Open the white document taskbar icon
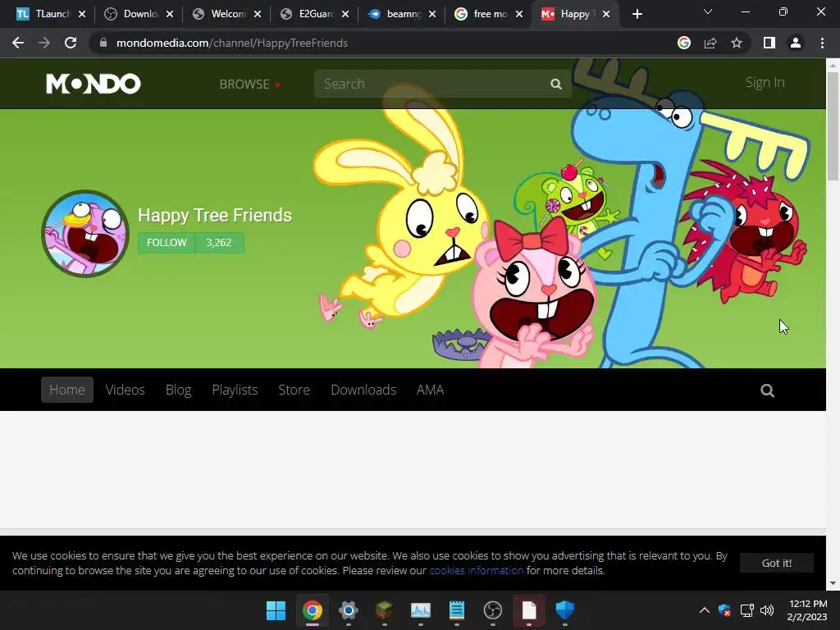The height and width of the screenshot is (630, 840). [x=529, y=610]
